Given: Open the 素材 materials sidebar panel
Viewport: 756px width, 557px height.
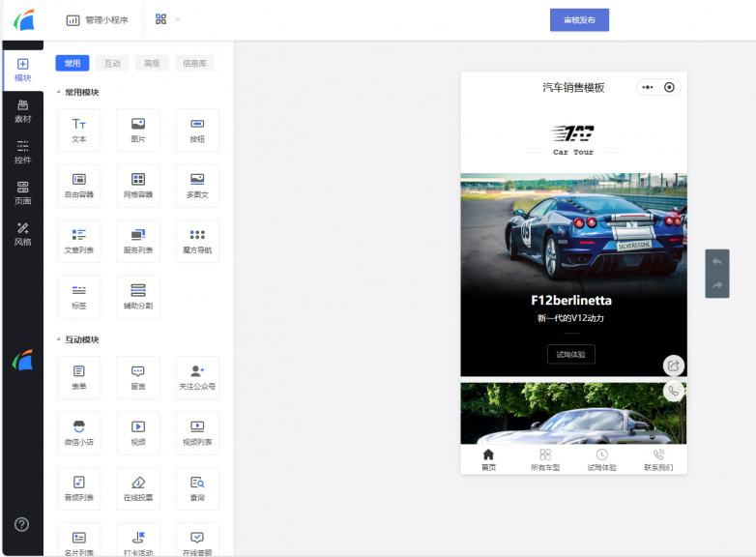Looking at the screenshot, I should point(22,112).
